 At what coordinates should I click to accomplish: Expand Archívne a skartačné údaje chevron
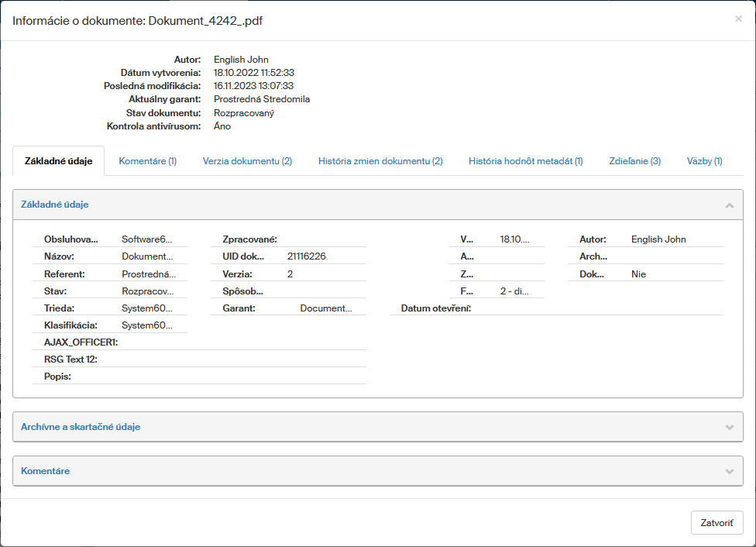tap(729, 427)
